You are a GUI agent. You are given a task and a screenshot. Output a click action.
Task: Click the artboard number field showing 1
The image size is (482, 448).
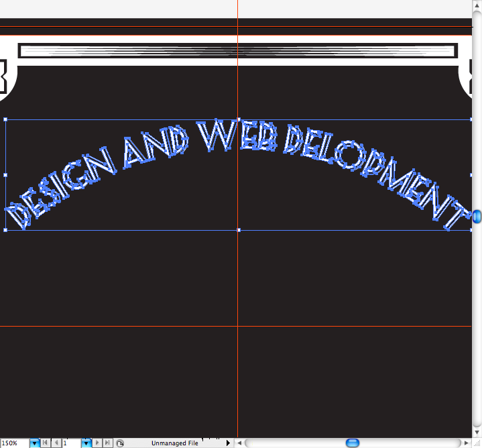click(71, 443)
